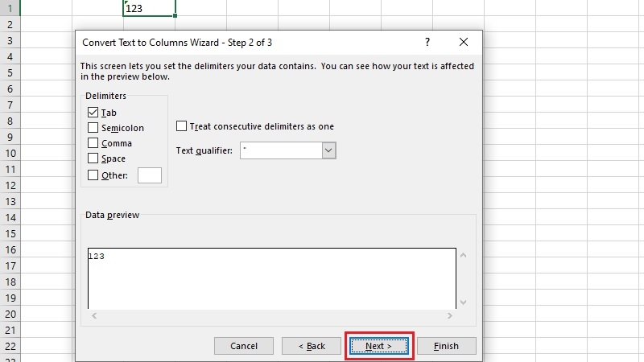The width and height of the screenshot is (644, 362).
Task: Open wizard help via question mark icon
Action: point(427,42)
